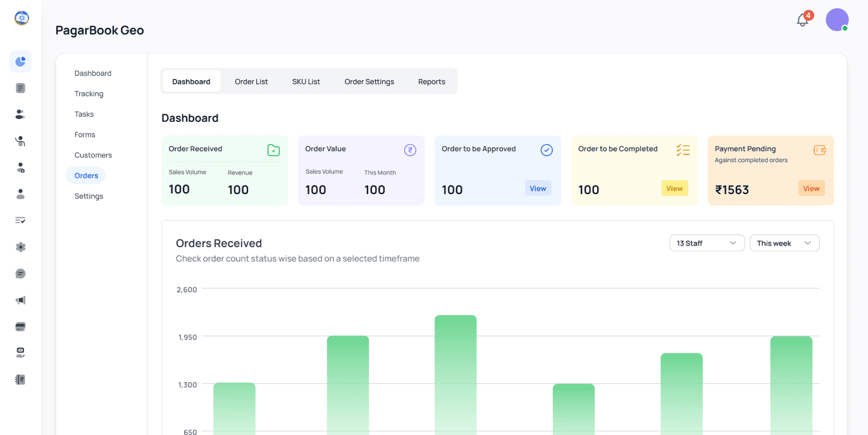Select Customers in the side menu
This screenshot has width=868, height=435.
93,155
